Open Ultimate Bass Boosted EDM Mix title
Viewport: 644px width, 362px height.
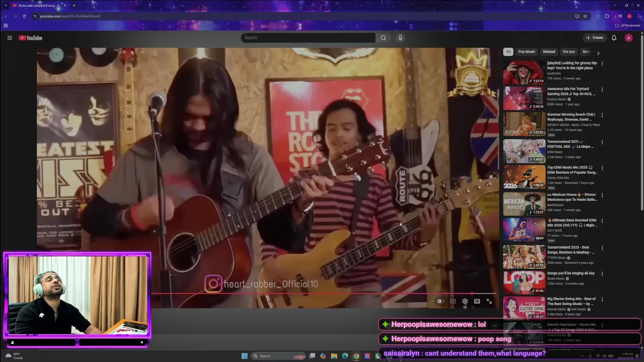coord(572,223)
